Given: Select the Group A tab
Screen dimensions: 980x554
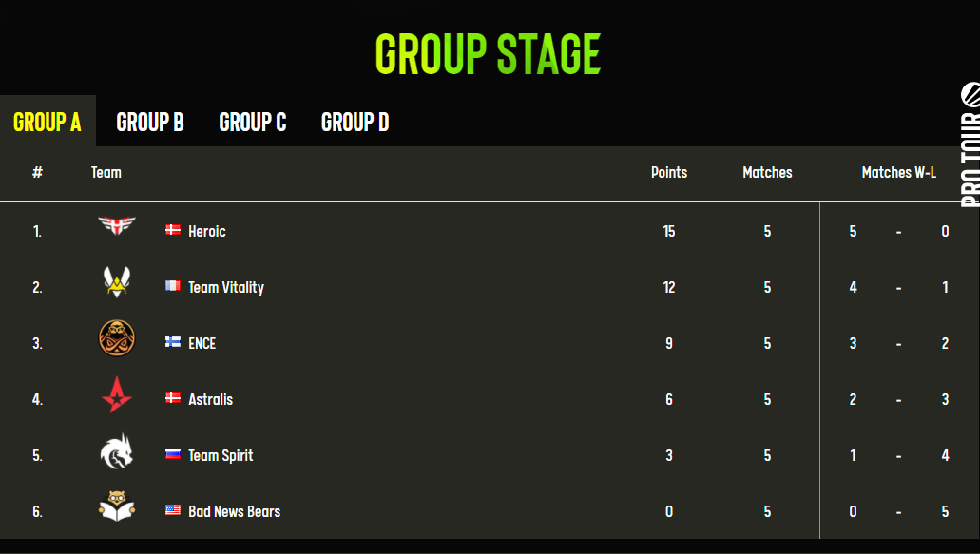Looking at the screenshot, I should pyautogui.click(x=48, y=122).
